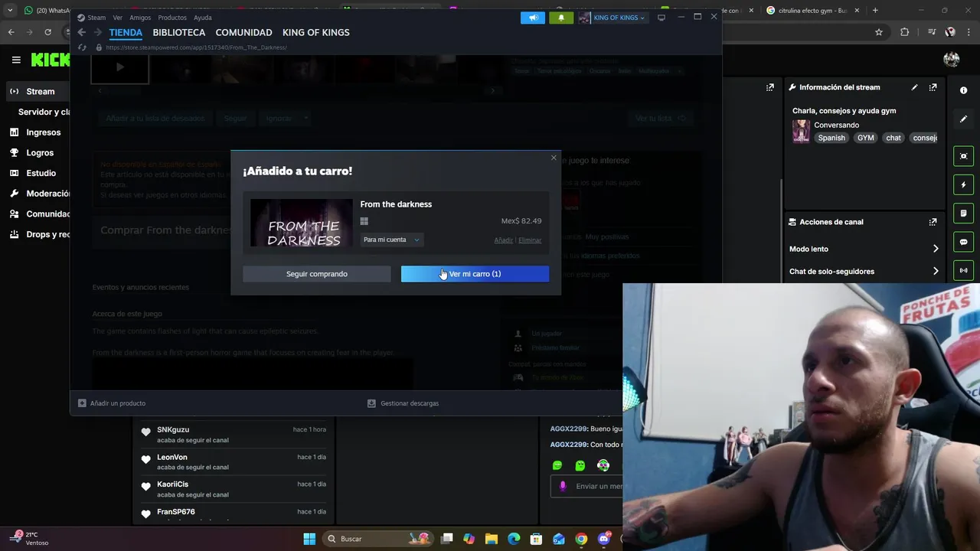Screen dimensions: 980x551
Task: Open Kick hamburger menu
Action: pyautogui.click(x=16, y=60)
